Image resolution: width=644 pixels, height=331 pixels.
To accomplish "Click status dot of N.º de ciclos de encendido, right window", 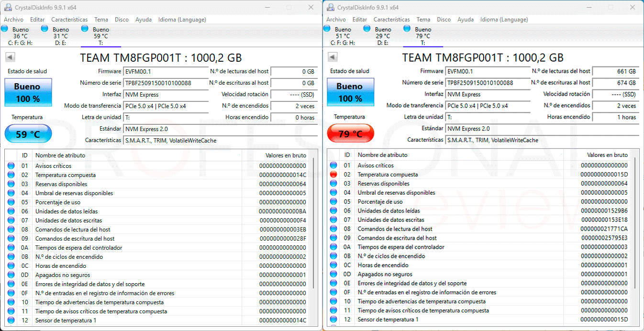I will click(x=333, y=256).
